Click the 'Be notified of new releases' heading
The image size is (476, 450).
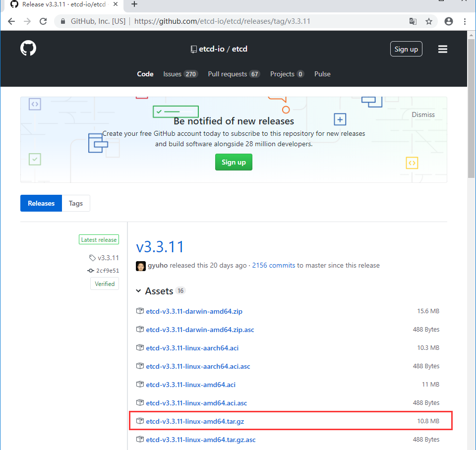click(234, 121)
